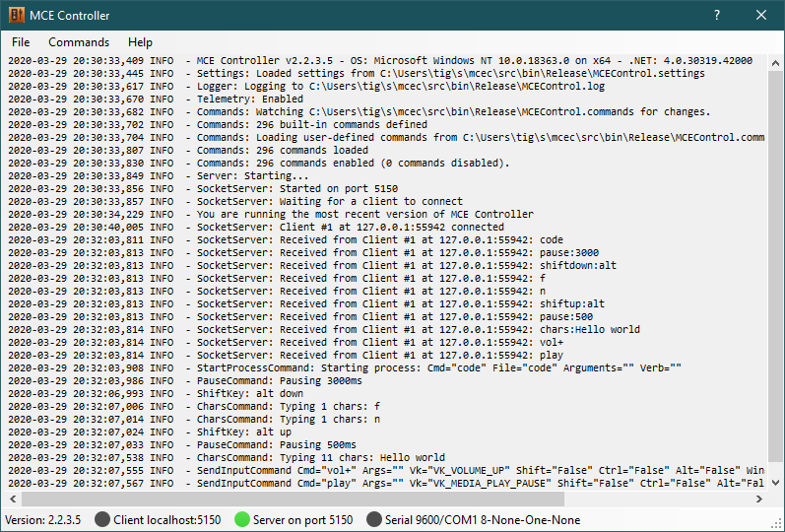Click the log line 'Logger: Logging to'
The width and height of the screenshot is (785, 532).
(306, 86)
